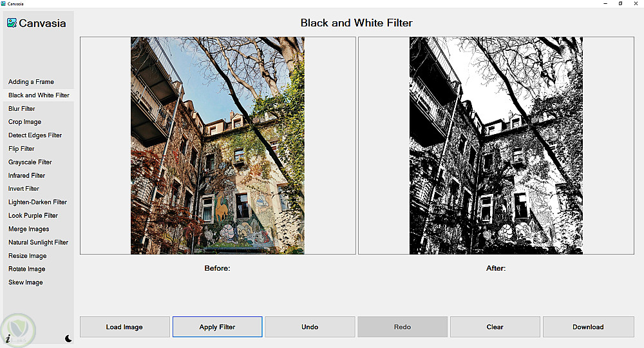Viewport: 644px width, 348px height.
Task: Close the Canvasia window
Action: coord(636,3)
